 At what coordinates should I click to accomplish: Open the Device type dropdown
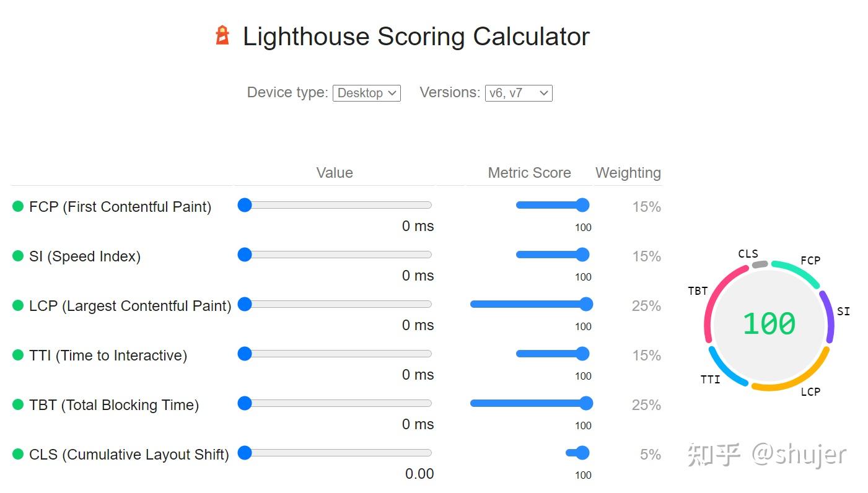click(x=366, y=93)
